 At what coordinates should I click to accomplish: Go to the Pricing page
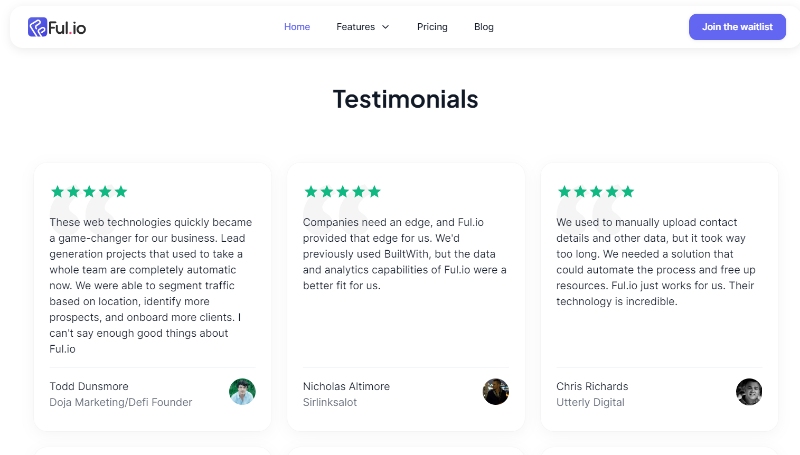(432, 27)
